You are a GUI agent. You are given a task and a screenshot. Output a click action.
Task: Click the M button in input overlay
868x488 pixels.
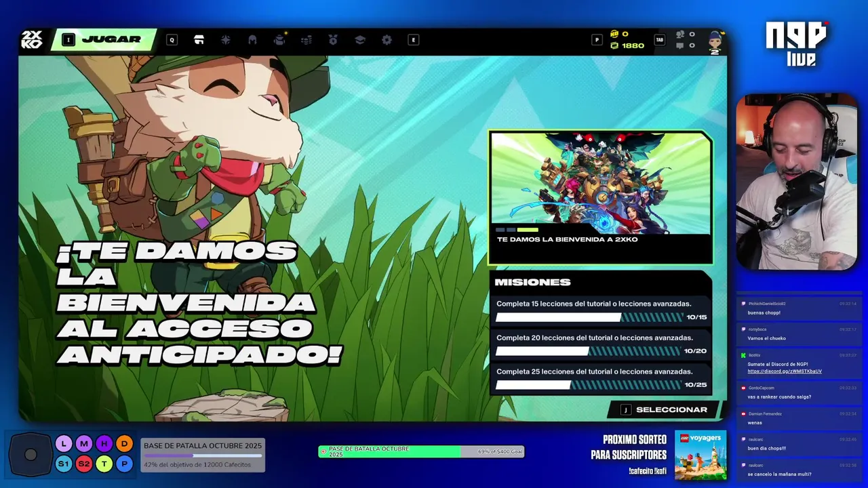[83, 444]
